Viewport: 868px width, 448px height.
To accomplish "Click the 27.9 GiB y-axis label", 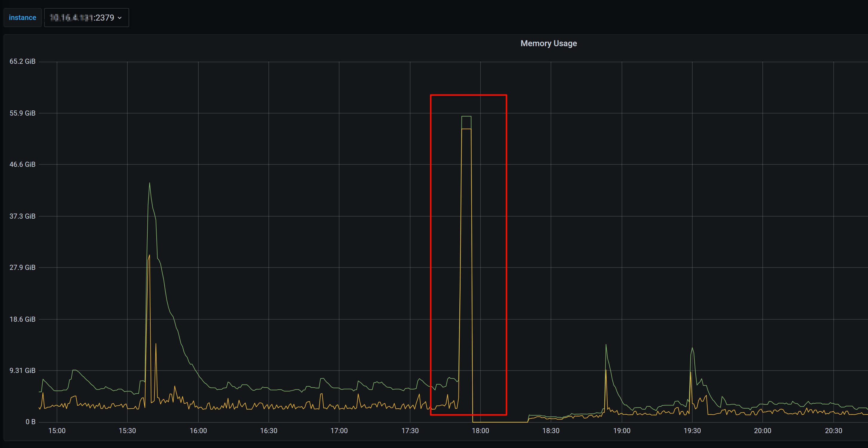I will (22, 267).
